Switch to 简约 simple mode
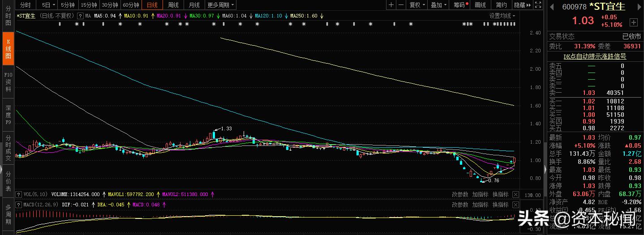The height and width of the screenshot is (235, 644). [x=502, y=5]
